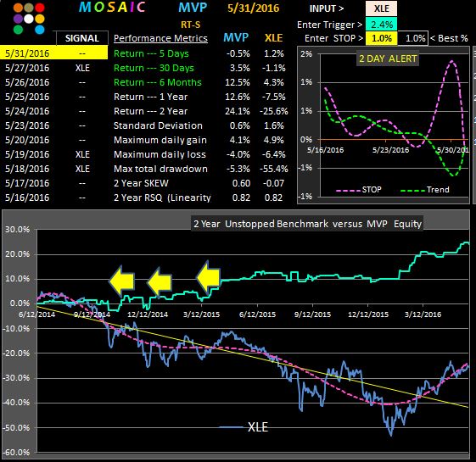Click the 2 Year Unstopped Benchmark chart title
476x462 pixels.
pos(307,224)
